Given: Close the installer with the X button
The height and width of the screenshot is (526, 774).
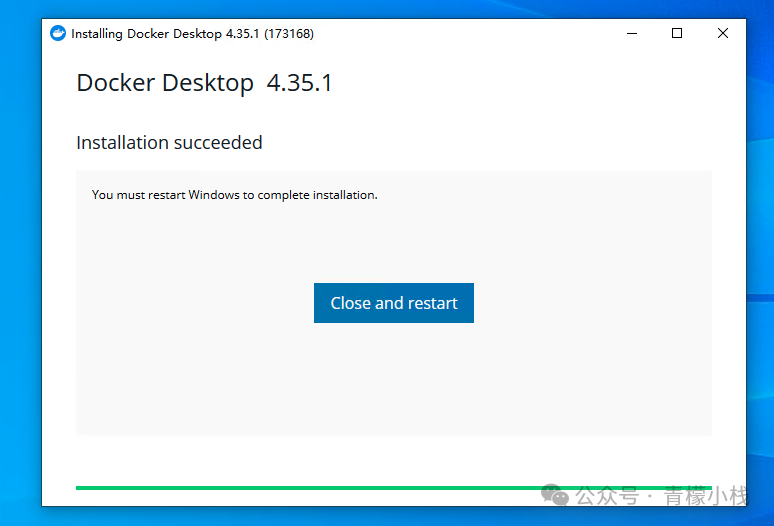Looking at the screenshot, I should click(x=723, y=33).
